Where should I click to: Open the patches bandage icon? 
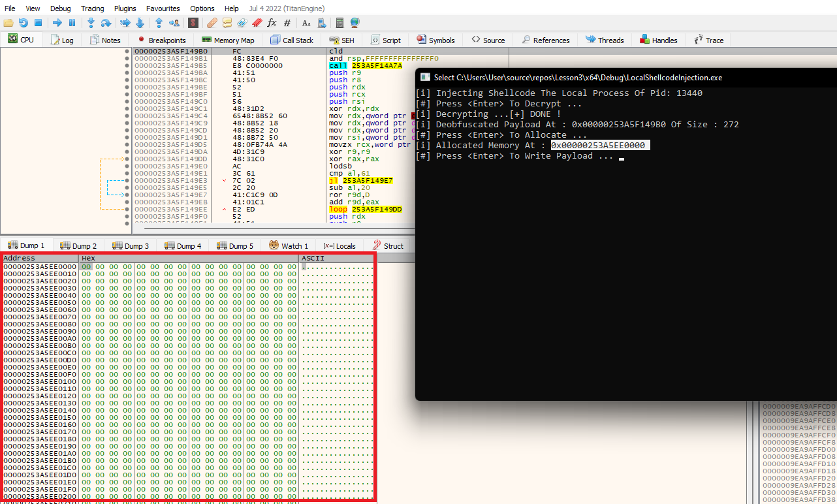212,23
